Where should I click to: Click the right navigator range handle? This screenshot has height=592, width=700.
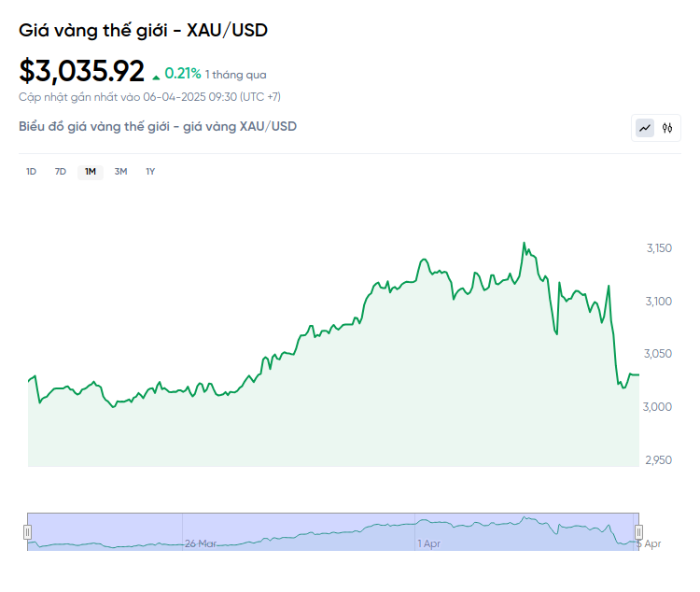tap(639, 531)
